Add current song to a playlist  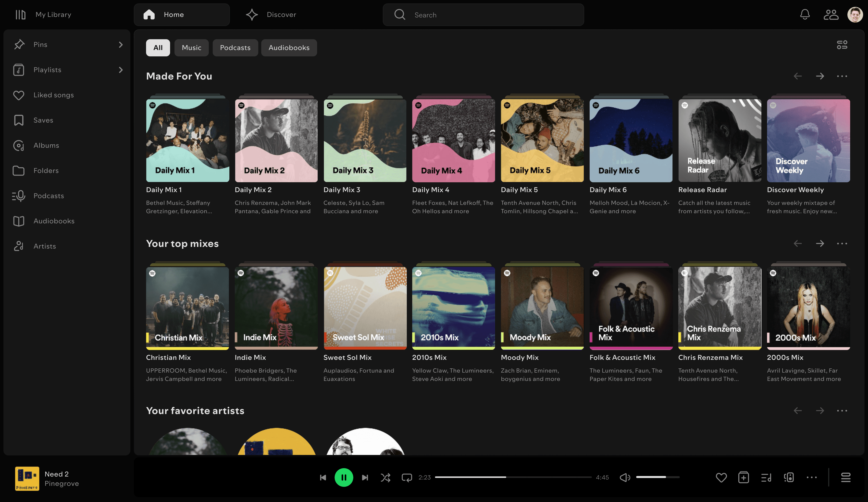coord(743,477)
